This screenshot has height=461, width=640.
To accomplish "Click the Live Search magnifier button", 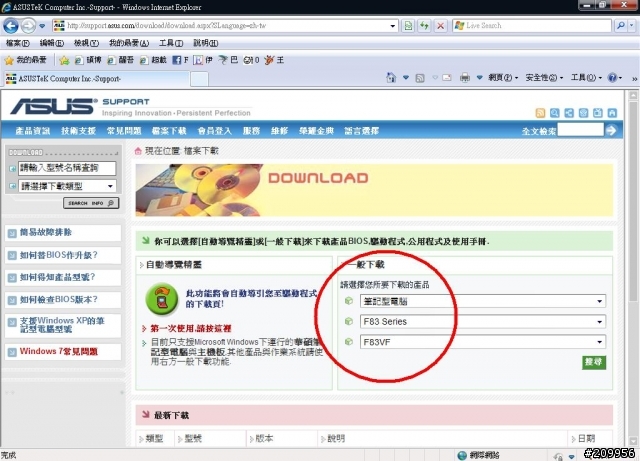I will coord(620,26).
